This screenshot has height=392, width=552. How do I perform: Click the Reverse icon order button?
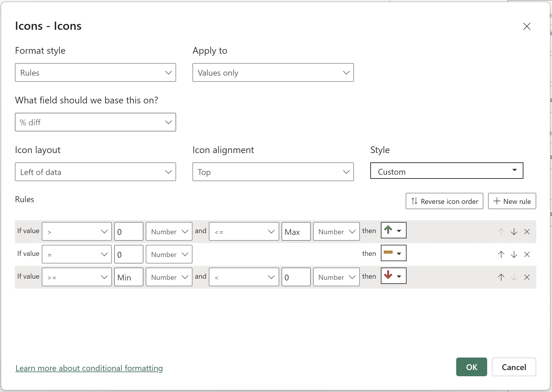point(444,201)
